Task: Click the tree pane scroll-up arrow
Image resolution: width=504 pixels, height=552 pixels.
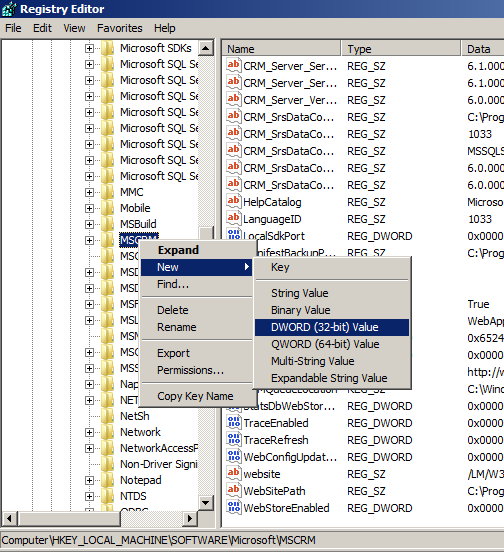Action: [206, 48]
